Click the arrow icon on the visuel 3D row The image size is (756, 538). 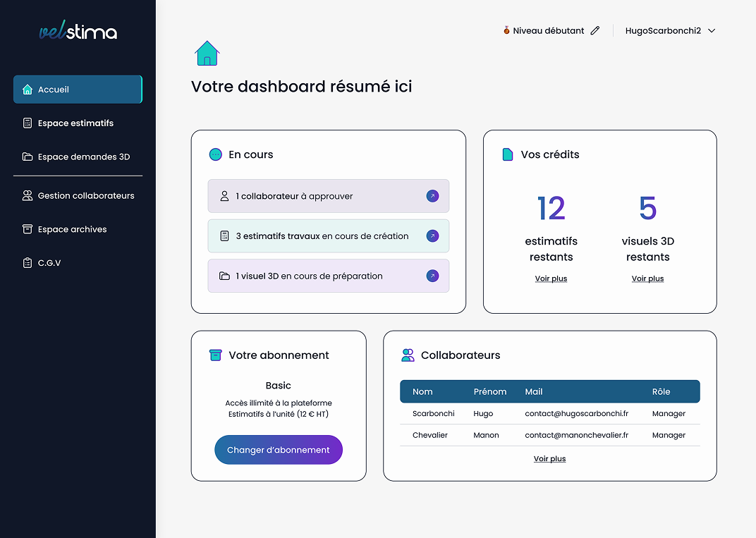[x=432, y=276]
